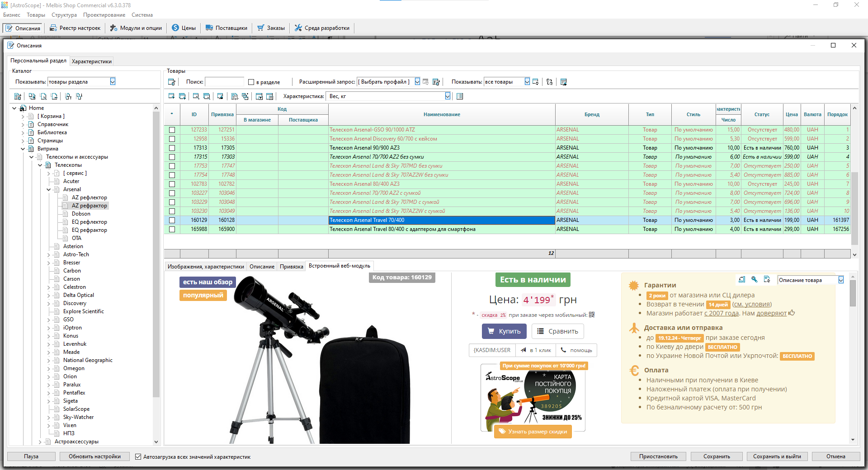Image resolution: width=868 pixels, height=470 pixels.
Task: Collapse the Arsenal tree node
Action: (48, 189)
